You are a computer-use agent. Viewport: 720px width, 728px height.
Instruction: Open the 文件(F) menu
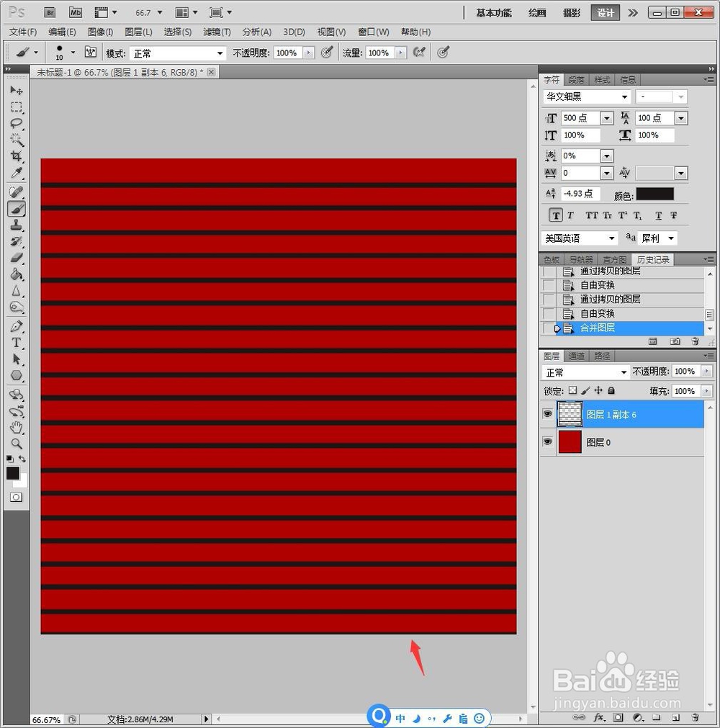[23, 32]
